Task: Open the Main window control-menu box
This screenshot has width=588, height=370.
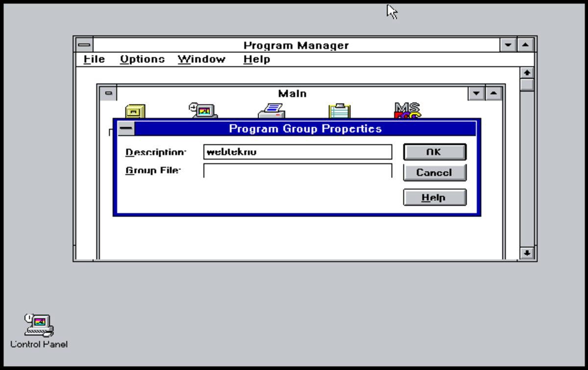Action: click(x=108, y=93)
